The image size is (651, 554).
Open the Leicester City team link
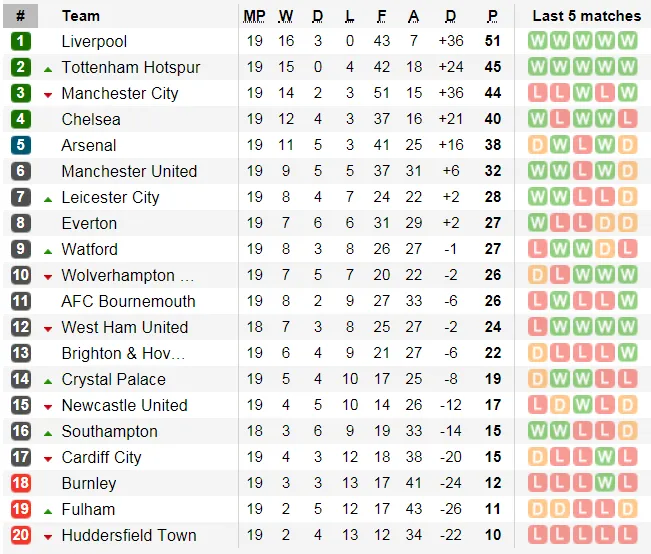(x=110, y=197)
